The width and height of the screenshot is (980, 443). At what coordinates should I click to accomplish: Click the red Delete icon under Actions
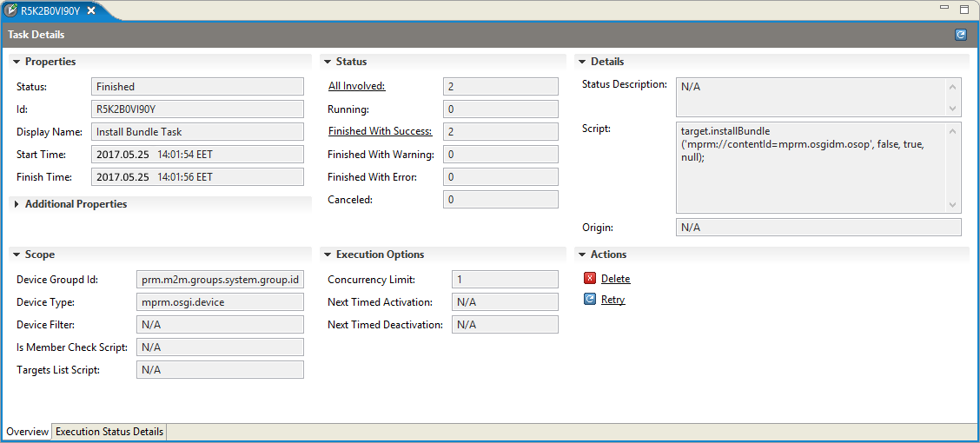[589, 279]
